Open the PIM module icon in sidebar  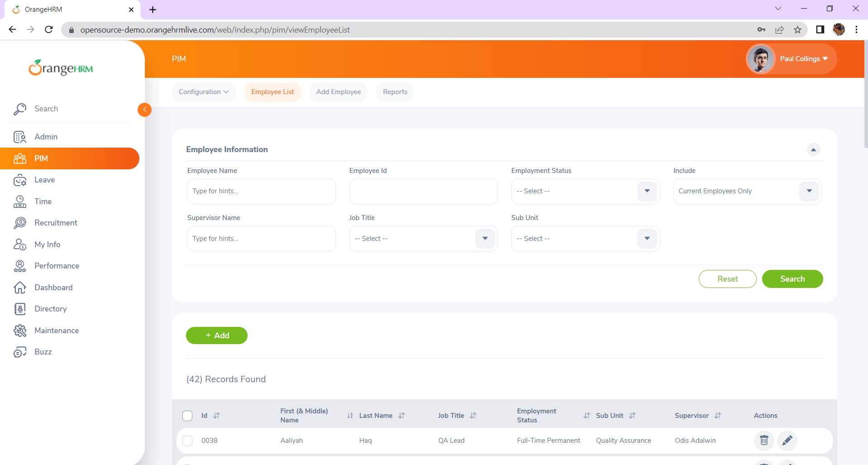(19, 158)
